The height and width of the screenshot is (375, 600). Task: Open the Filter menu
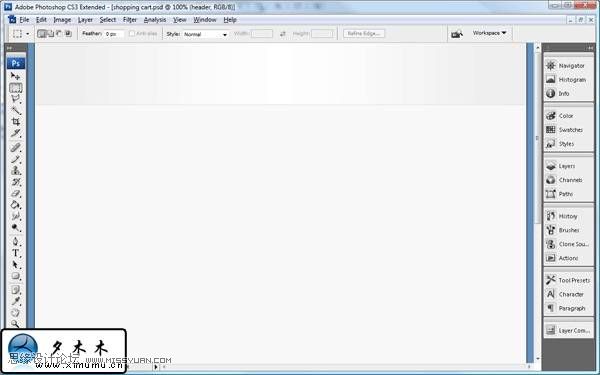click(x=130, y=20)
